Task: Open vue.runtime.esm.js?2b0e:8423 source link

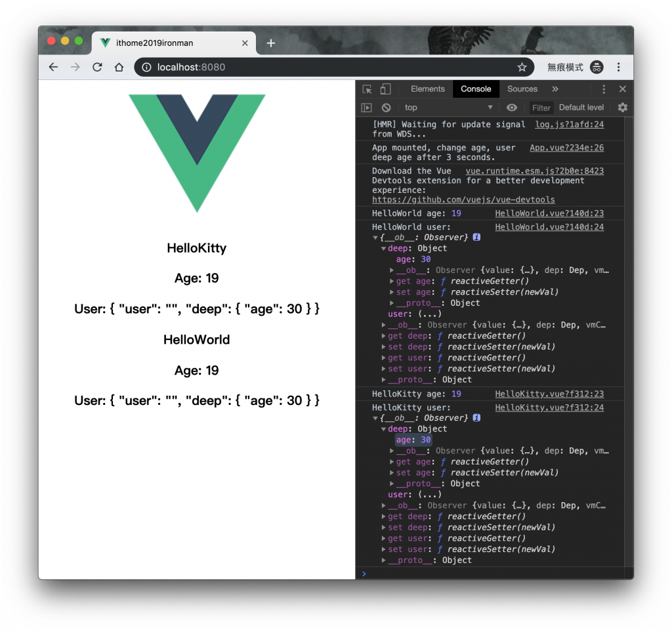Action: [x=534, y=171]
